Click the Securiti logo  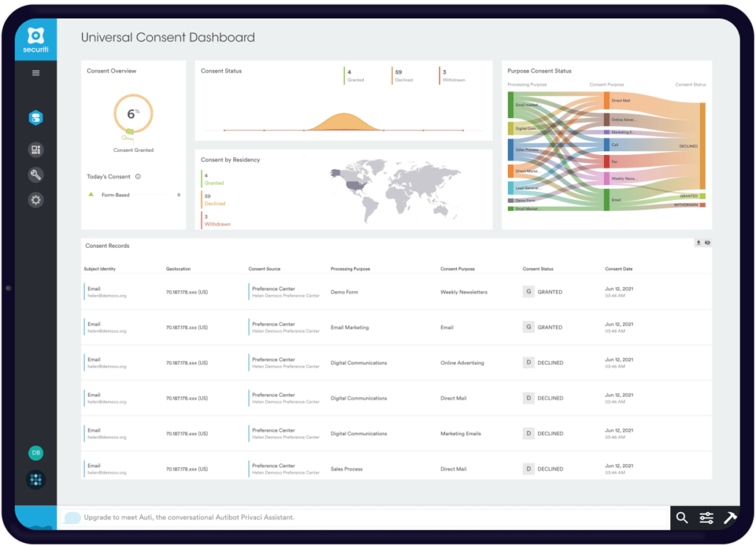(35, 40)
